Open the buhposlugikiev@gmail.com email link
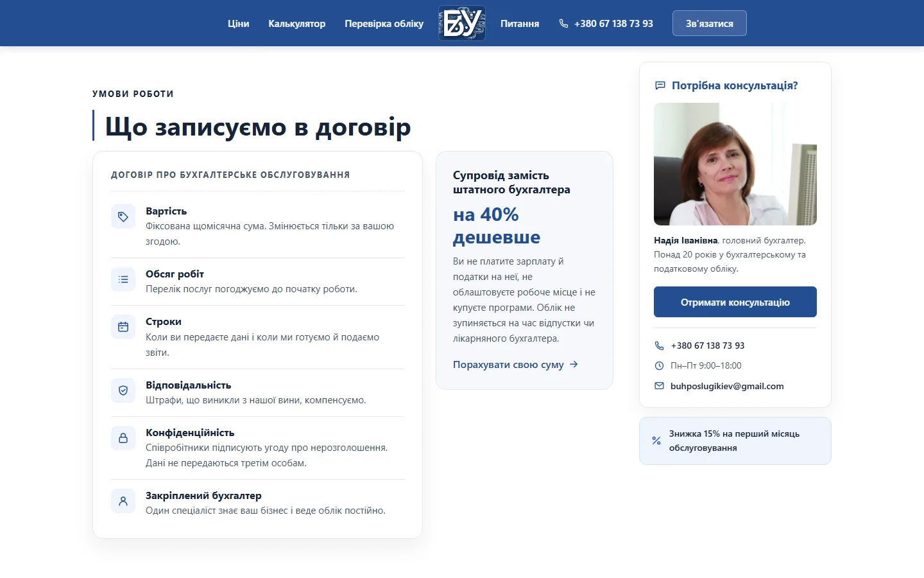Screen dimensions: 924x578 tap(727, 386)
